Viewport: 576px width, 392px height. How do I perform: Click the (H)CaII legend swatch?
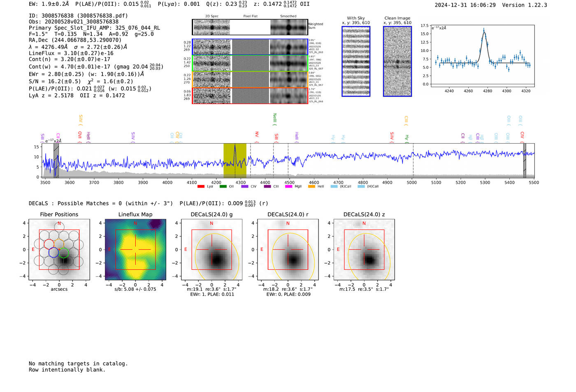(361, 187)
